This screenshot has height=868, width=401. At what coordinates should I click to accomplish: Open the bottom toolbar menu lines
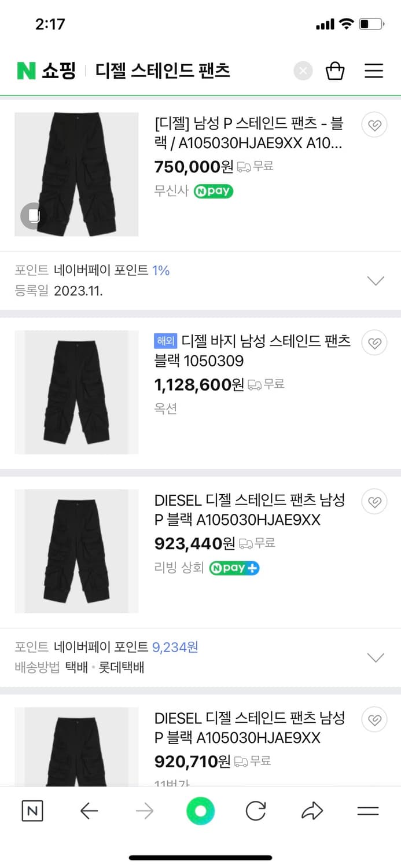tap(366, 811)
